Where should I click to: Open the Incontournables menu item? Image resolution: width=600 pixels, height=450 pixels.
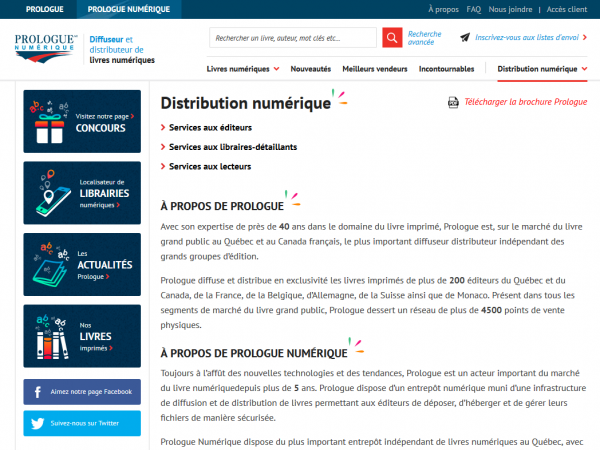point(447,69)
